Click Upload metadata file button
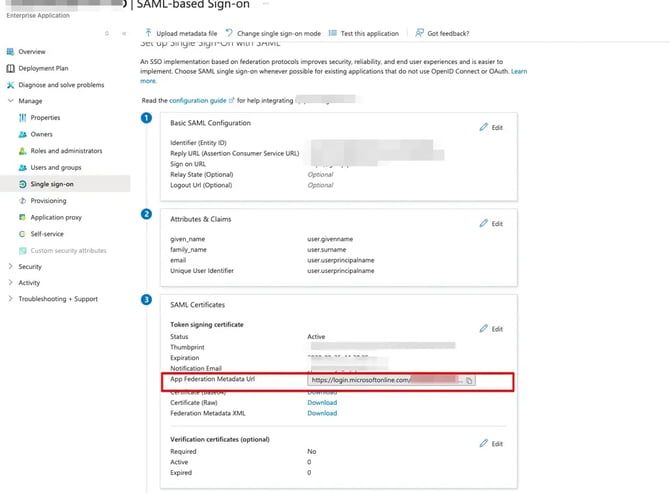Viewport: 670px width, 493px height. [181, 33]
